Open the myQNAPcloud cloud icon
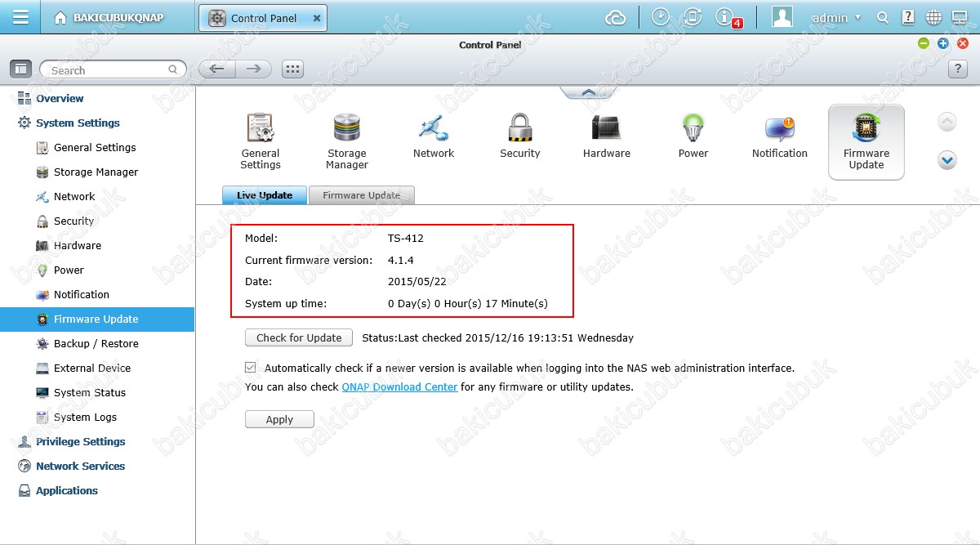Viewport: 980px width, 545px height. point(615,17)
